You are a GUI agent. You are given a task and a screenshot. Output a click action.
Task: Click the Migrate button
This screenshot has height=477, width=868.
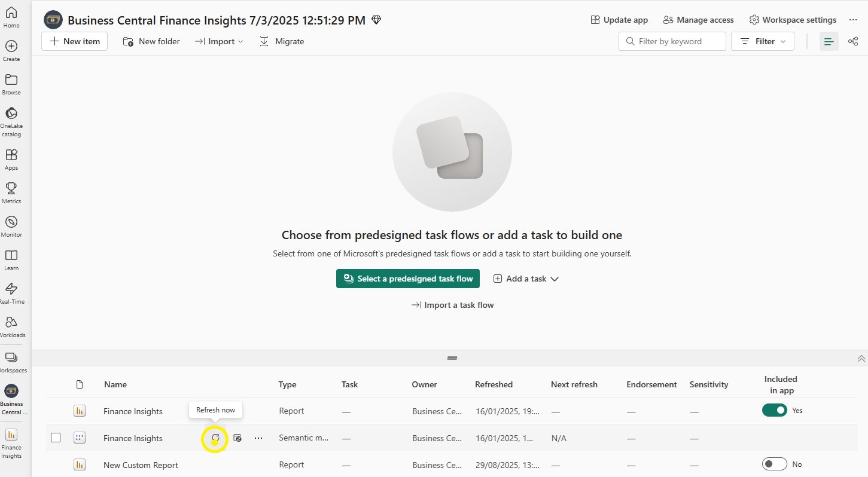pyautogui.click(x=282, y=41)
